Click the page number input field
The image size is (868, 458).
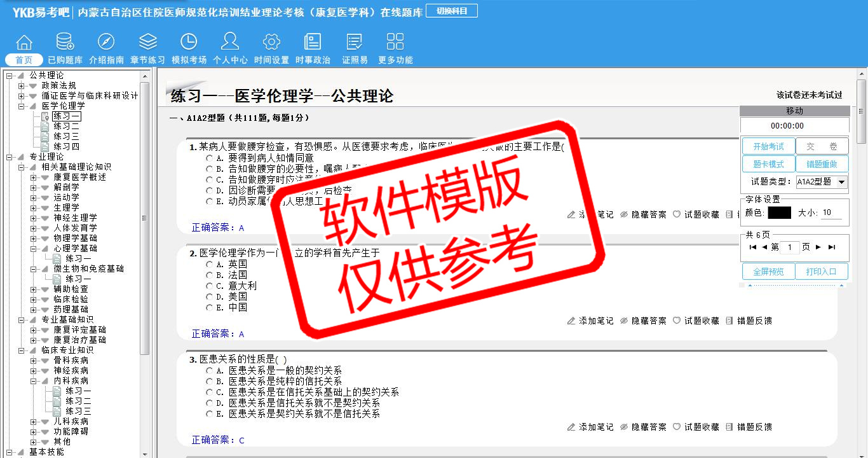[789, 247]
